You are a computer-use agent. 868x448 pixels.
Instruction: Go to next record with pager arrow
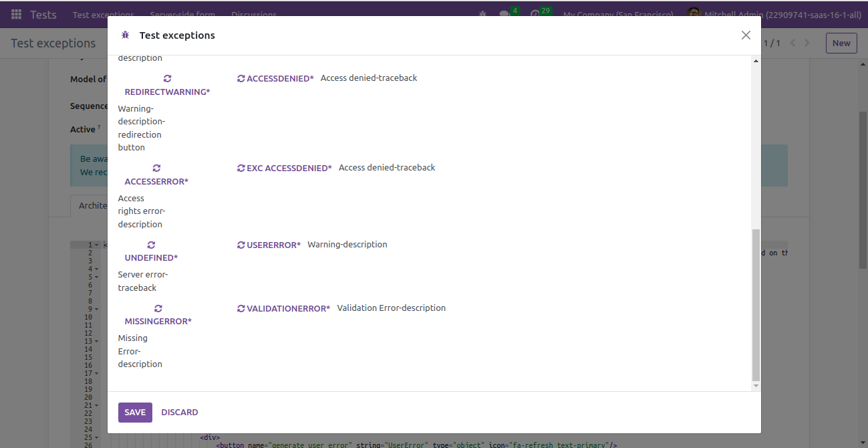tap(807, 43)
